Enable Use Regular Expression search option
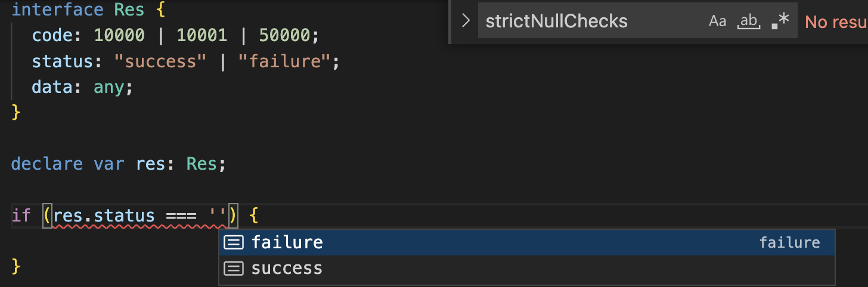This screenshot has height=287, width=868. tap(780, 21)
